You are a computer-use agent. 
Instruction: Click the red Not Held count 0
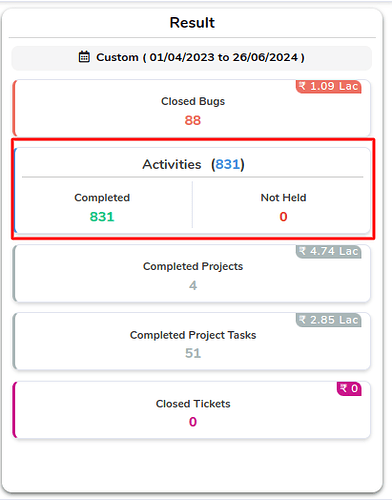click(x=283, y=217)
